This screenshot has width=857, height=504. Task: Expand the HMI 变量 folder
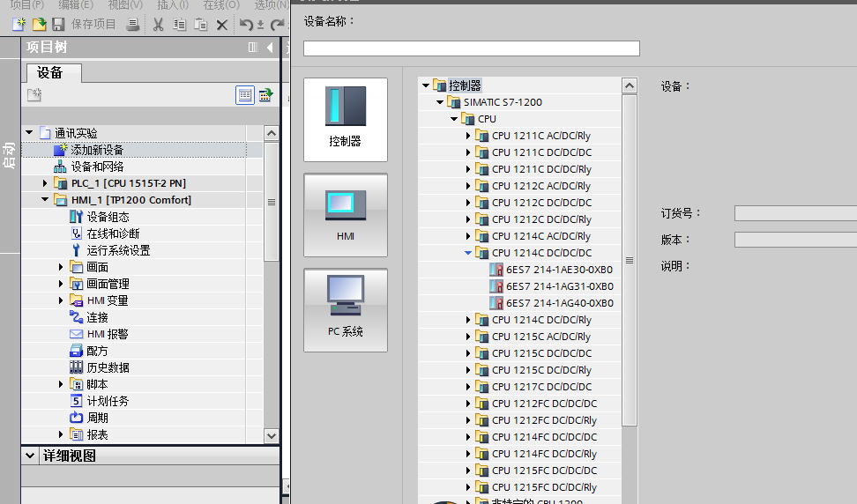click(x=61, y=300)
